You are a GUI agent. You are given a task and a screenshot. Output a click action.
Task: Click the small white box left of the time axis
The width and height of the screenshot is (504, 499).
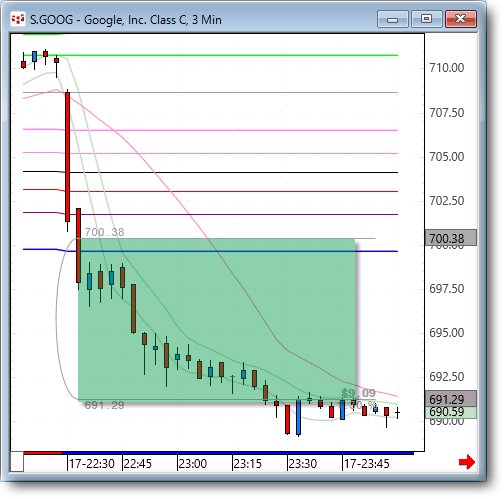(17, 462)
